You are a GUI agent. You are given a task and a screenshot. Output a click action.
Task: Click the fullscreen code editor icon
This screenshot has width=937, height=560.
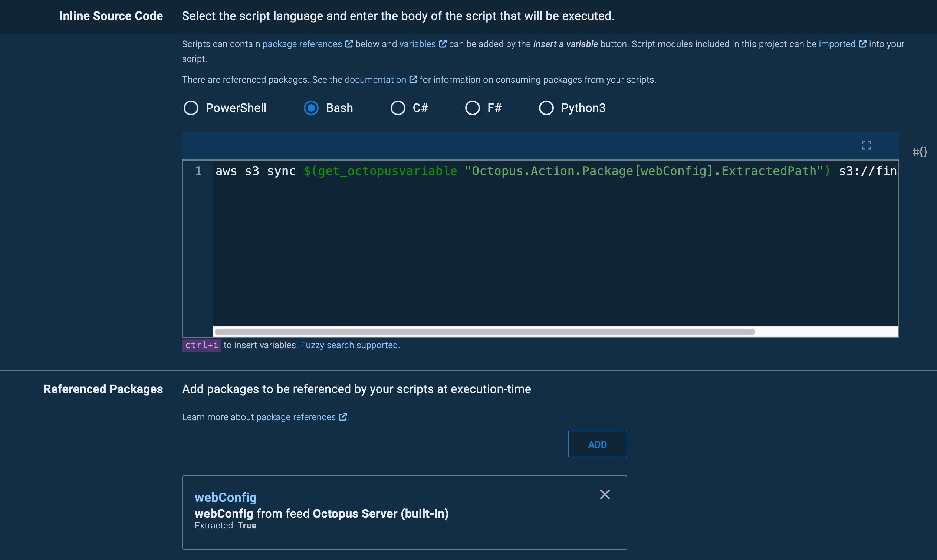[x=866, y=145]
